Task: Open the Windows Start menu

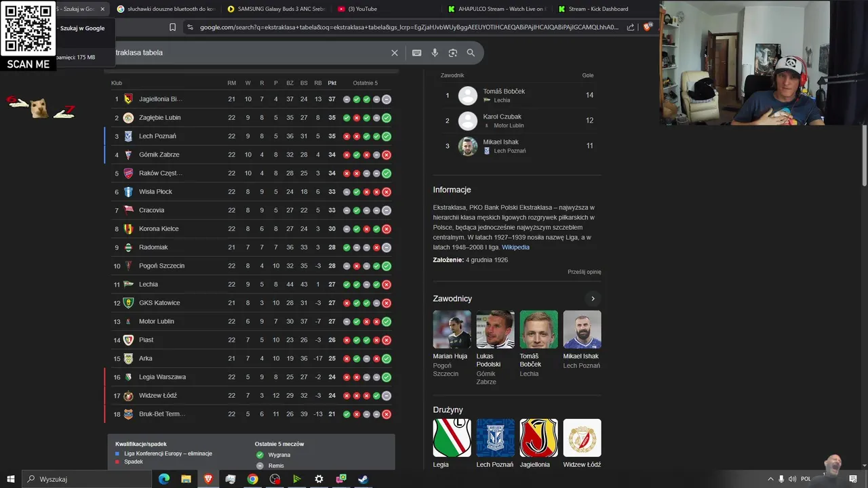Action: pos(10,479)
